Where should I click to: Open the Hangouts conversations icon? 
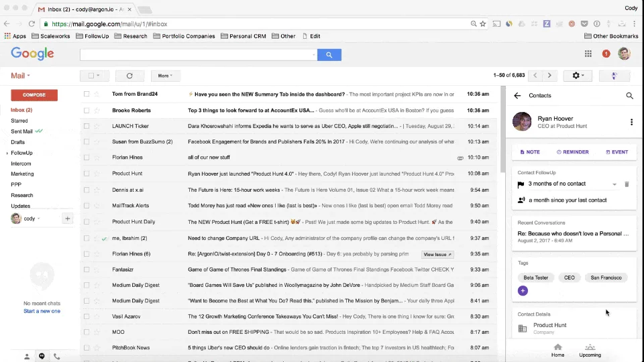pyautogui.click(x=42, y=356)
